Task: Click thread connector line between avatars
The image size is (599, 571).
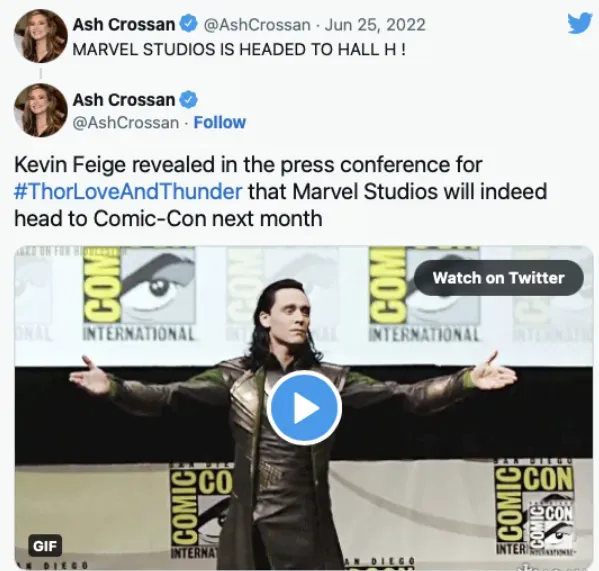Action: pos(40,73)
